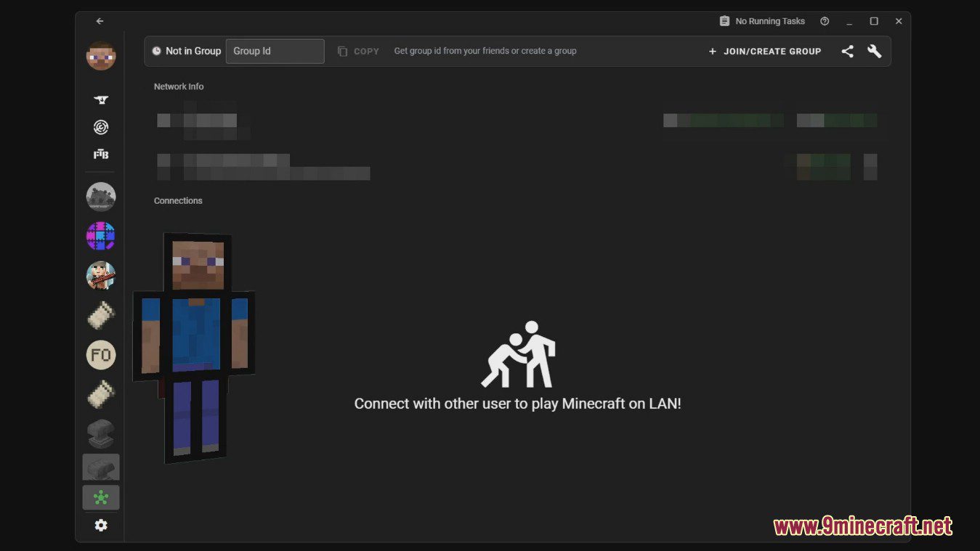Select the first fabric scroll instance

point(101,315)
